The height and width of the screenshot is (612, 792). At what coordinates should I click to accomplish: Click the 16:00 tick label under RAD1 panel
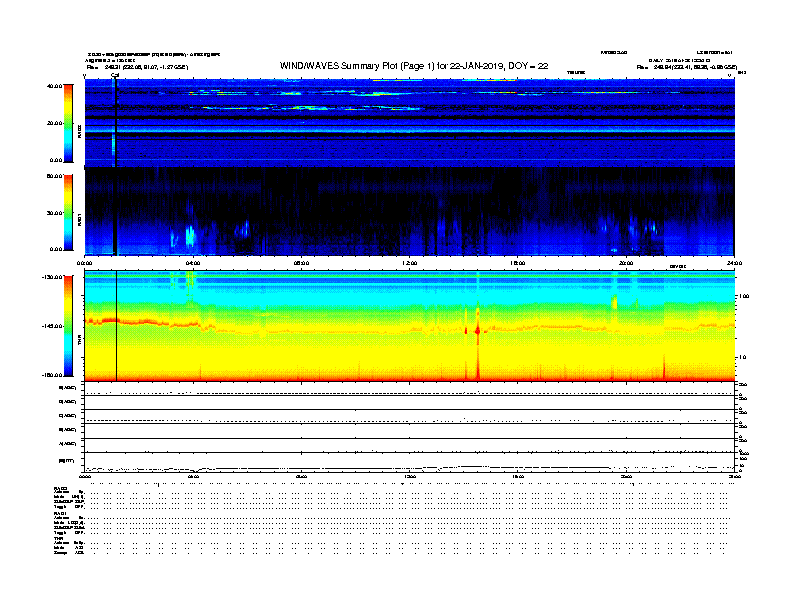pos(518,263)
